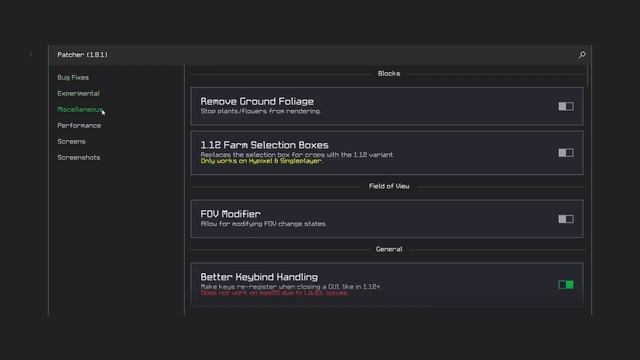Open the Screens category
This screenshot has width=640, height=360.
click(71, 141)
